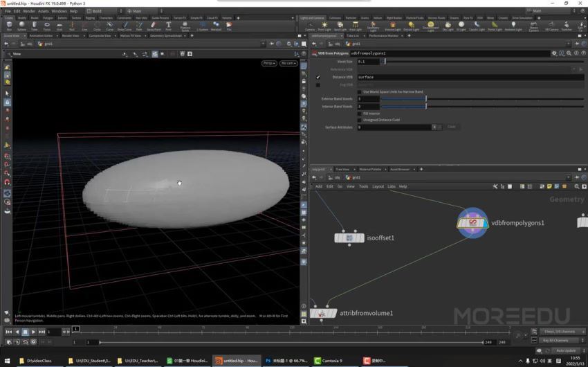This screenshot has height=367, width=588.
Task: Select the Tube shelf tool
Action: click(34, 26)
